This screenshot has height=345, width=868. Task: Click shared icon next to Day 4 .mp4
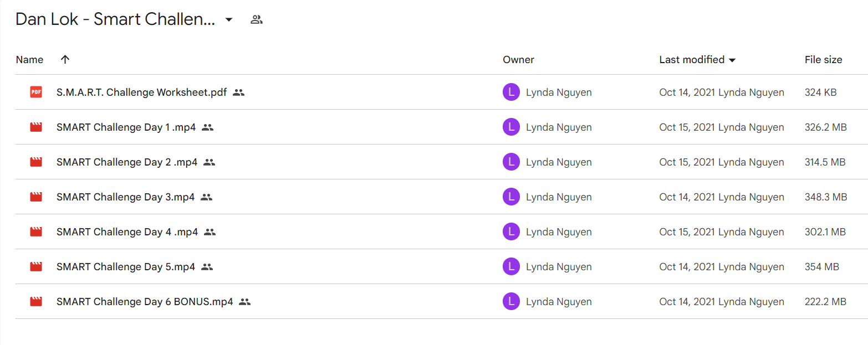click(x=210, y=232)
